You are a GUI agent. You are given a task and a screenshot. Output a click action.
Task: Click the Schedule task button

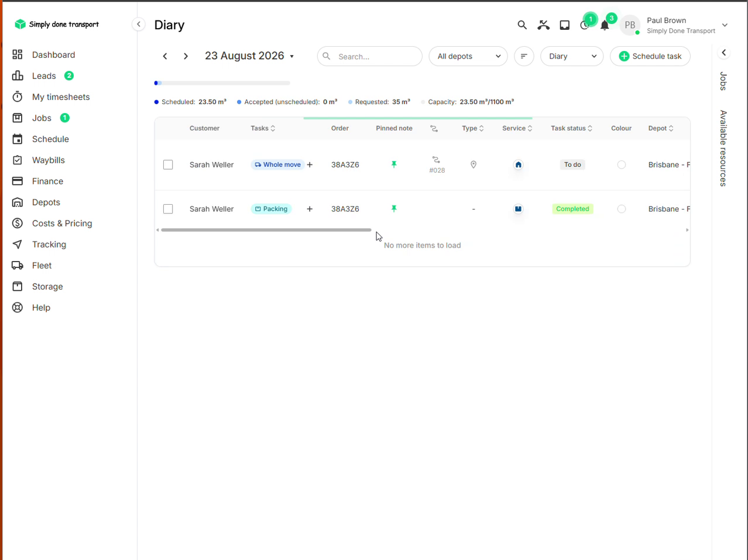click(650, 56)
